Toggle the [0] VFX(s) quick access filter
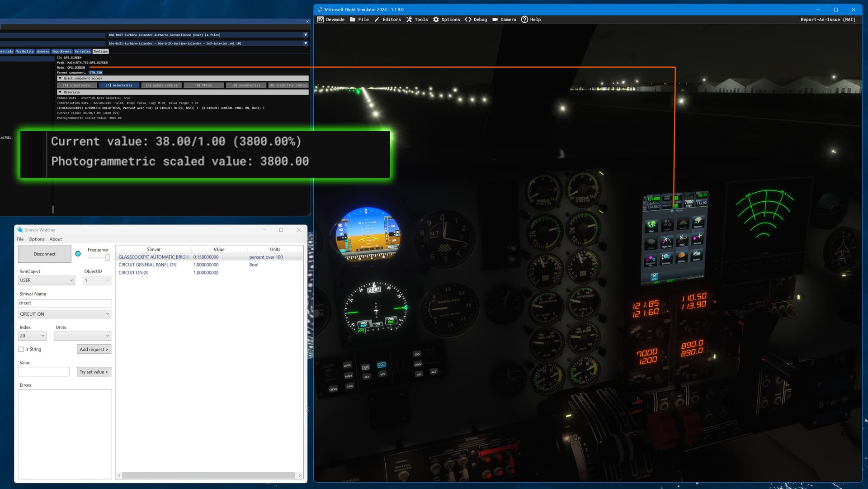Image resolution: width=868 pixels, height=489 pixels. coord(204,85)
